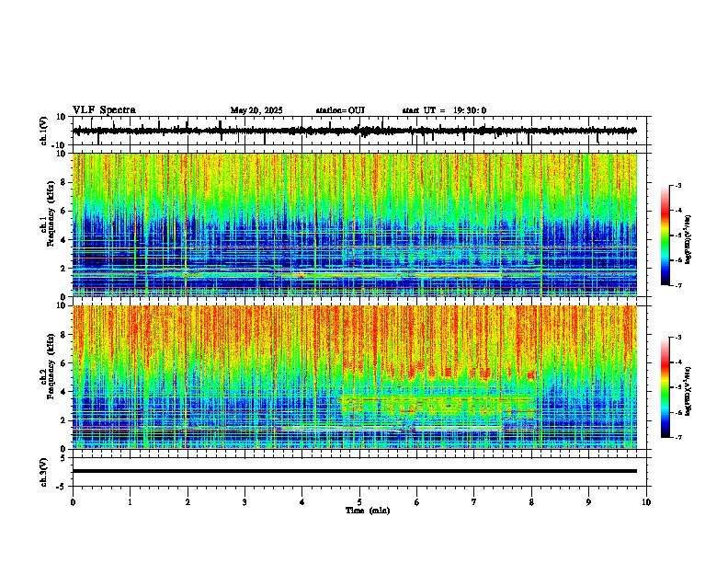728x563 pixels.
Task: Click the ch.2 colorbar log(PSD) unit label
Action: [688, 391]
